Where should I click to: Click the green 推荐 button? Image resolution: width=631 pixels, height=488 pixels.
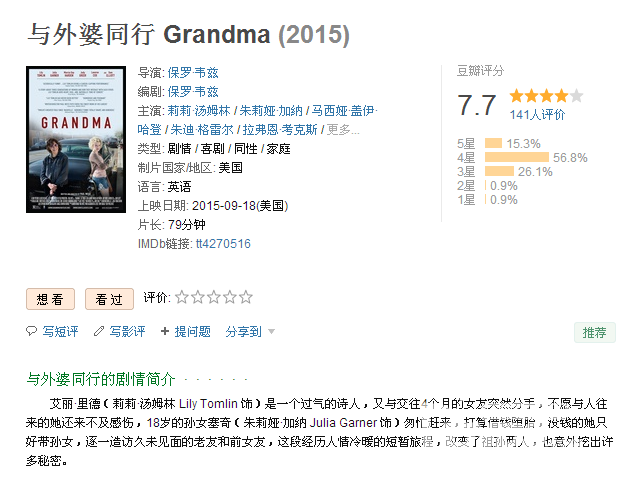594,332
